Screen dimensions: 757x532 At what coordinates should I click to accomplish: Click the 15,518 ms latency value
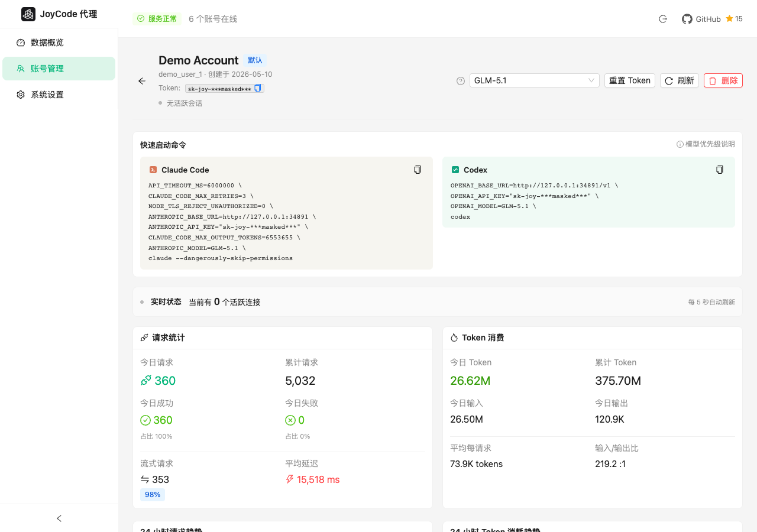(318, 479)
